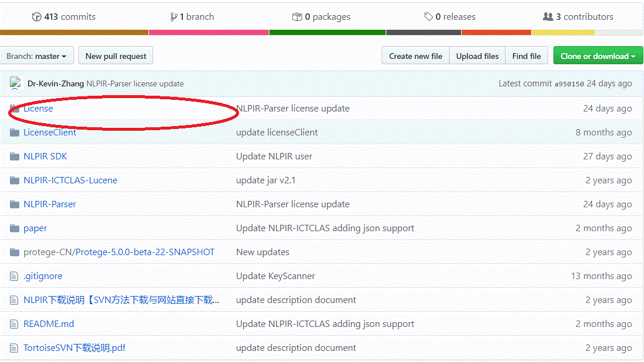Expand the green 'Clone or download' dropdown
The height and width of the screenshot is (362, 644).
[x=598, y=55]
